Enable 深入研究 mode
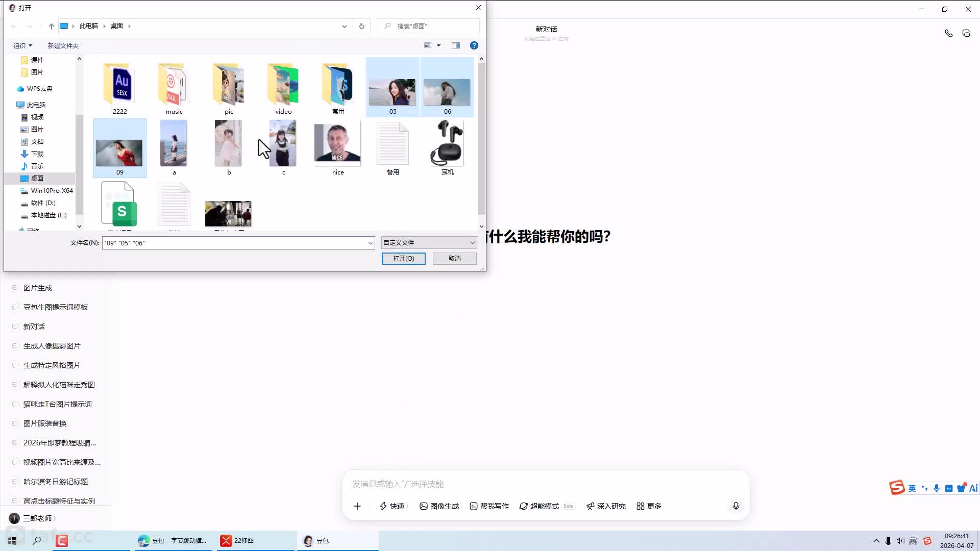Viewport: 980px width, 551px height. (x=606, y=506)
